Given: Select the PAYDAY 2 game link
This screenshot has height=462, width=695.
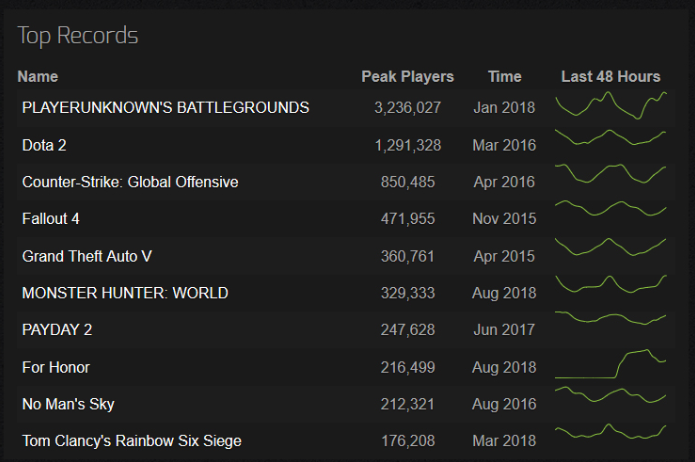Looking at the screenshot, I should click(x=57, y=330).
